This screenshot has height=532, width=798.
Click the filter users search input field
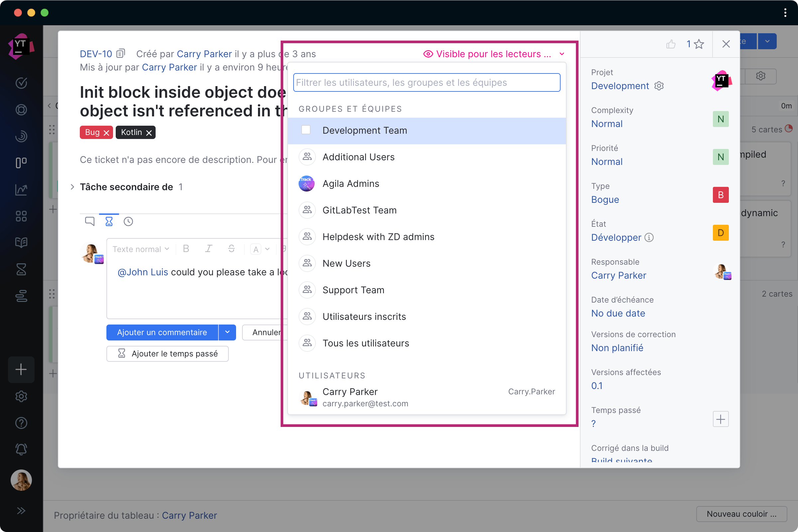[x=426, y=82]
